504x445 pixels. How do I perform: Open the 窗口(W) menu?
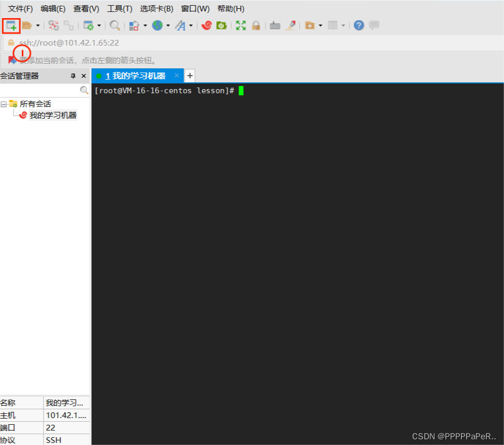coord(195,9)
